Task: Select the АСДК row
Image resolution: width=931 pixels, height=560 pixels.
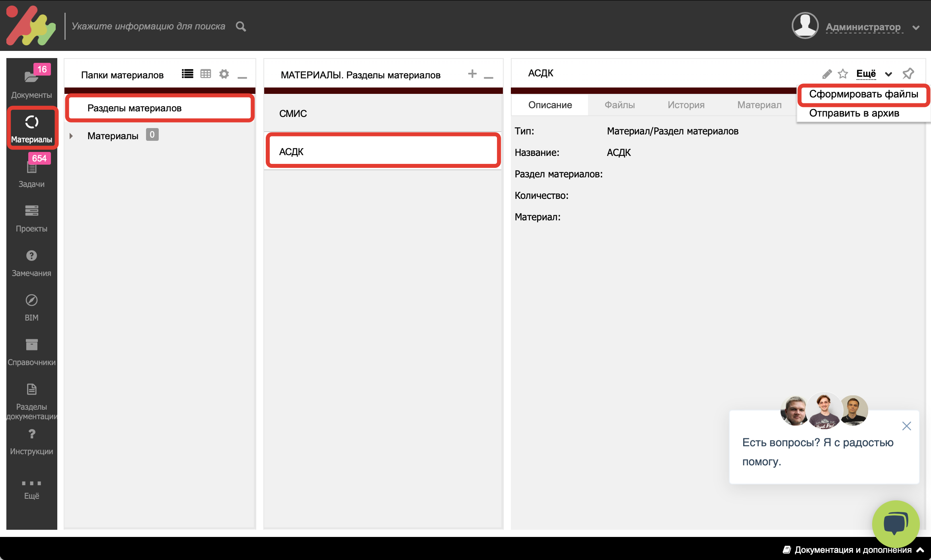Action: click(x=383, y=151)
